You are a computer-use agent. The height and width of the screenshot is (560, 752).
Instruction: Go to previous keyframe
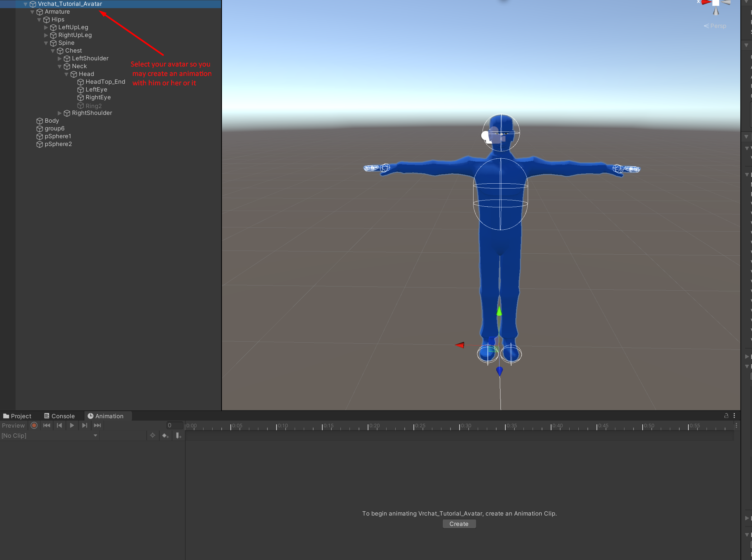[x=59, y=425]
